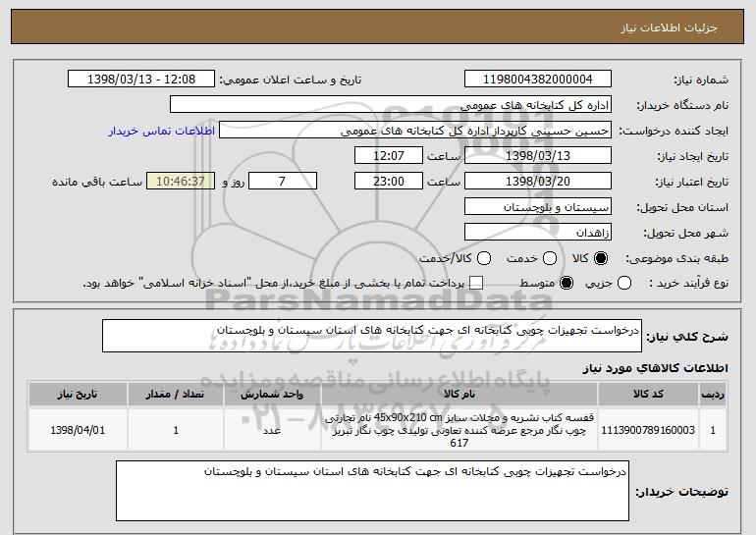Click the 23:00 validity time field
This screenshot has height=535, width=756.
387,182
